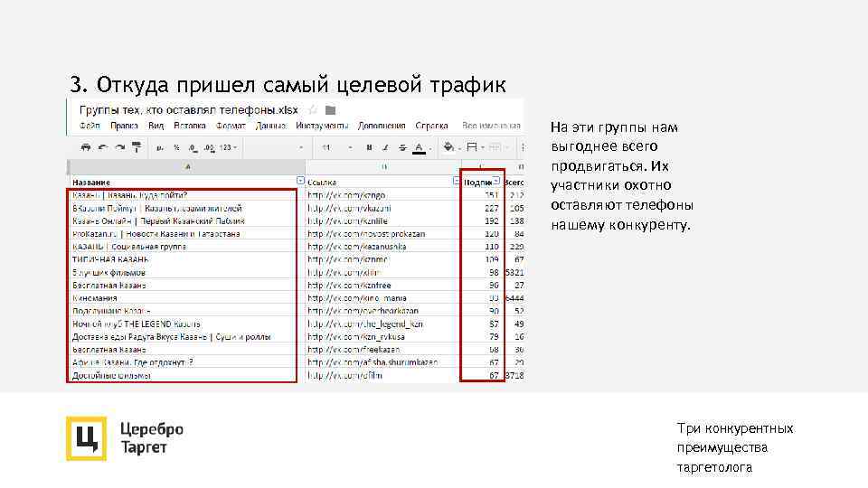
Task: Apply currency (р.) number format
Action: [159, 147]
